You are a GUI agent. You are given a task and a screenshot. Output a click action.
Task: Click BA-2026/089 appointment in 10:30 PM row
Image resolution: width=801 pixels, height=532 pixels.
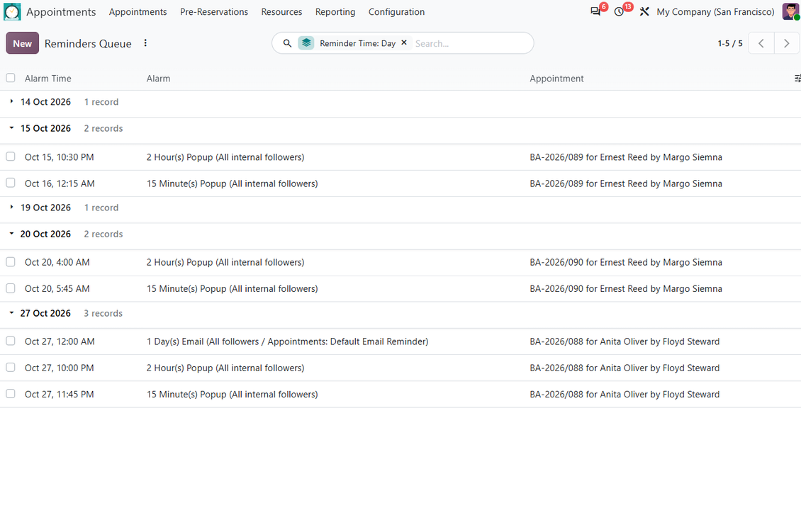point(626,157)
